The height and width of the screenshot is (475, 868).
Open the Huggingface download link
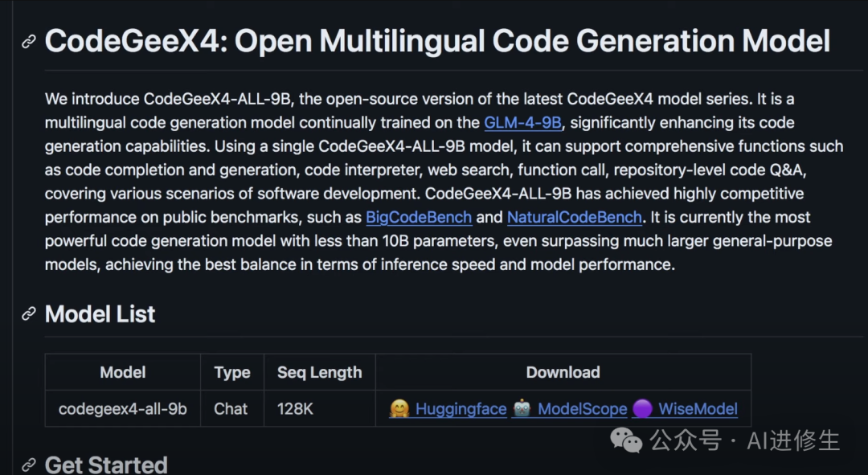461,409
